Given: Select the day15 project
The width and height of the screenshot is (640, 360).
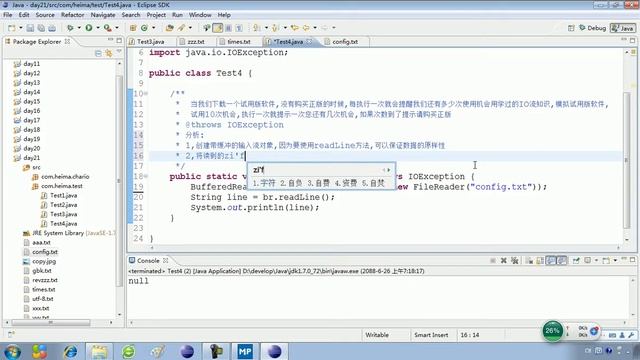Looking at the screenshot, I should click(x=31, y=101).
